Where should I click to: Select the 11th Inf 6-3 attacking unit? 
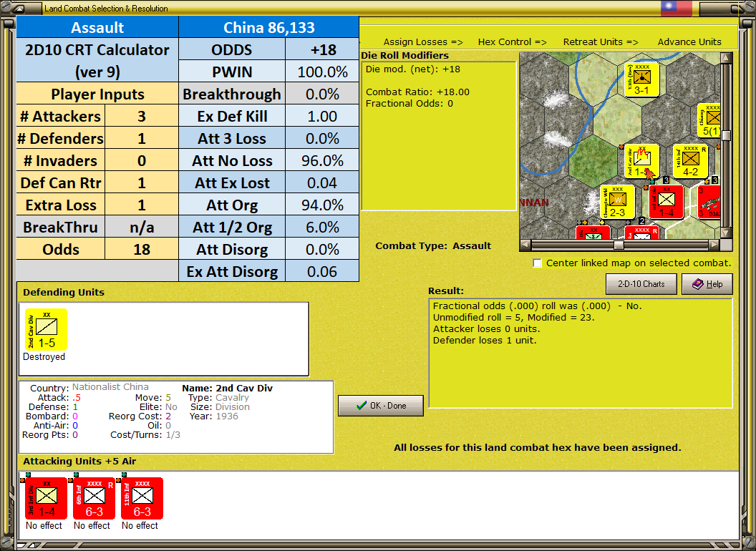coord(142,499)
